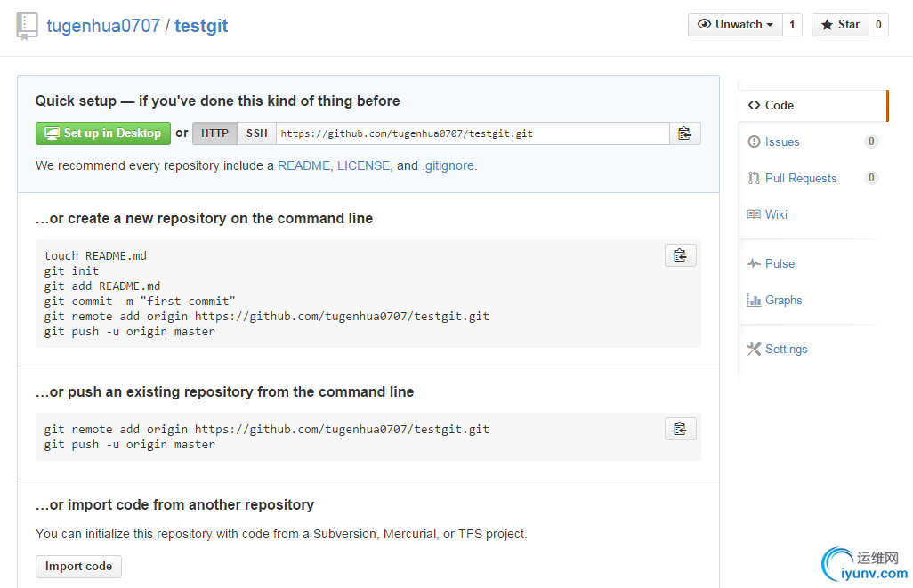Open the Pulse activity page in the sidebar
Screen dimensions: 913x588
click(780, 263)
